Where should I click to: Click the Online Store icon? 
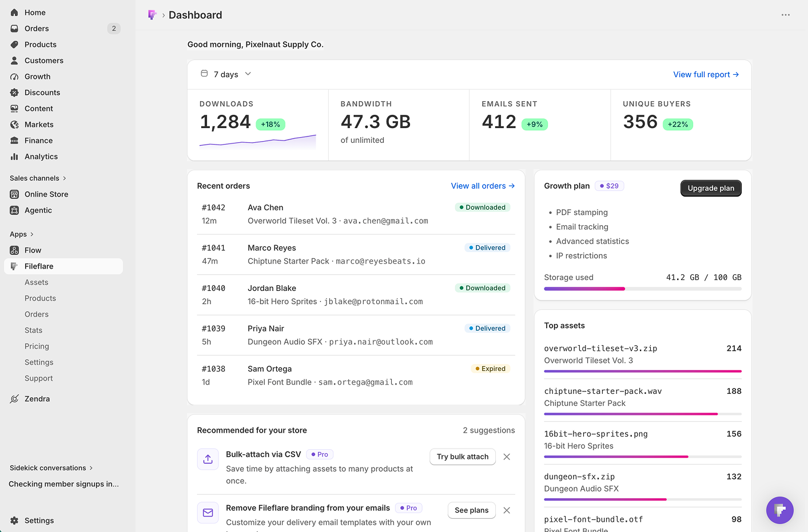tap(14, 194)
